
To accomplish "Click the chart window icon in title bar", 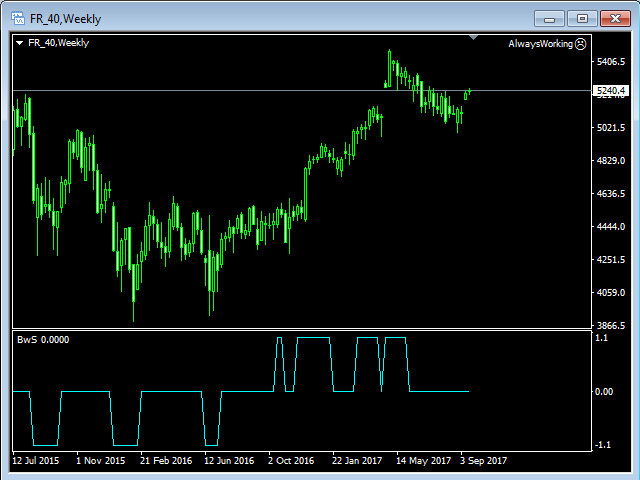I will click(x=15, y=17).
